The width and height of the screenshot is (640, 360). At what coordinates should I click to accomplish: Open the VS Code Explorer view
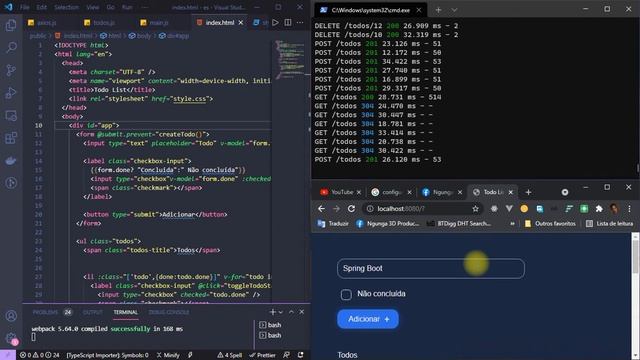[x=11, y=26]
